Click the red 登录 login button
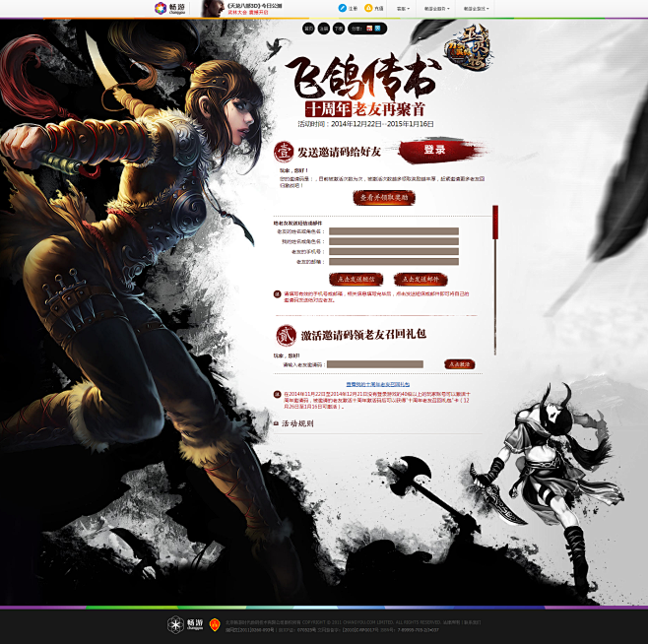 click(434, 150)
